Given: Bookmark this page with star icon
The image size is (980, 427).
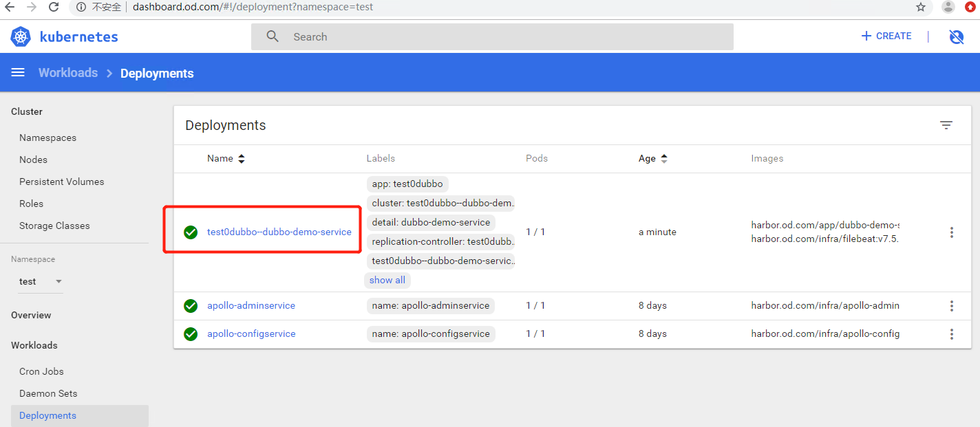Looking at the screenshot, I should 921,7.
